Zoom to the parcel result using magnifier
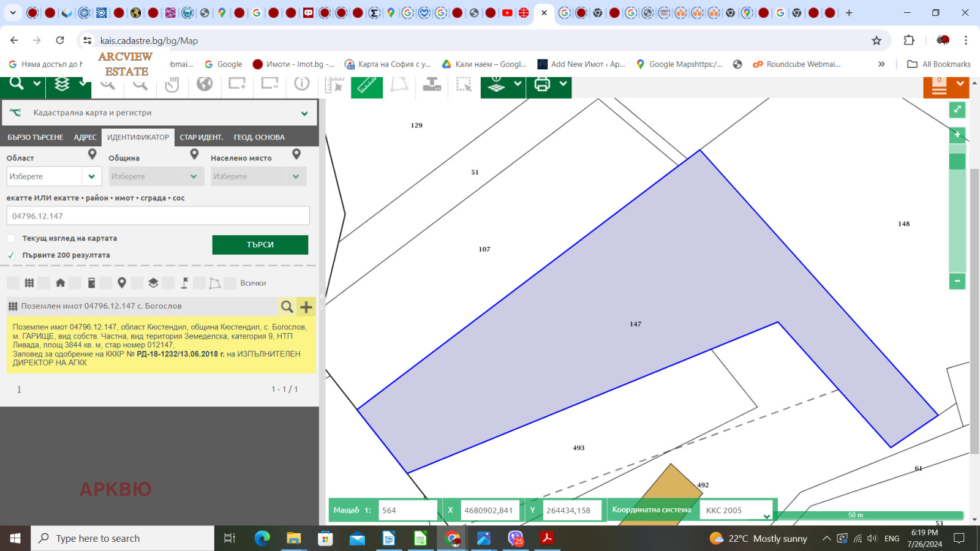 click(287, 307)
